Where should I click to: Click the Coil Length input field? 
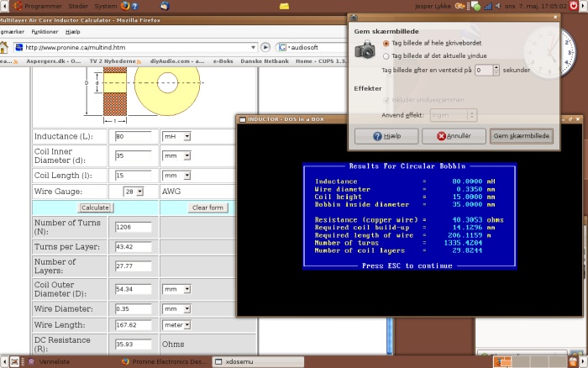133,176
